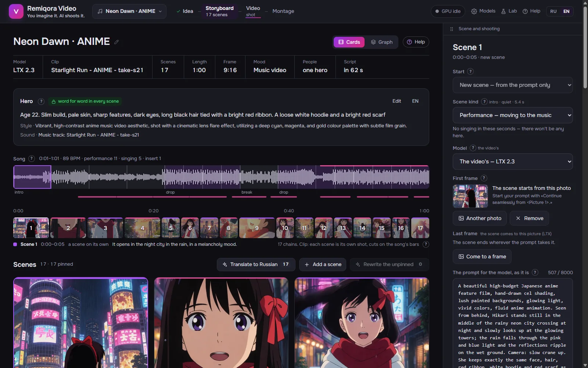Screen dimensions: 588x368
Task: Open the Hero help question icon
Action: pos(41,101)
